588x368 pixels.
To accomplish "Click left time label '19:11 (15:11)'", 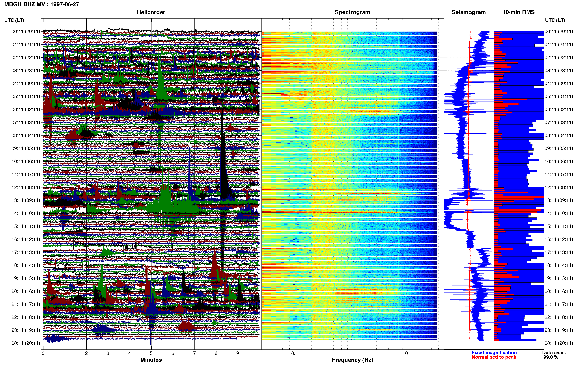I will [26, 278].
